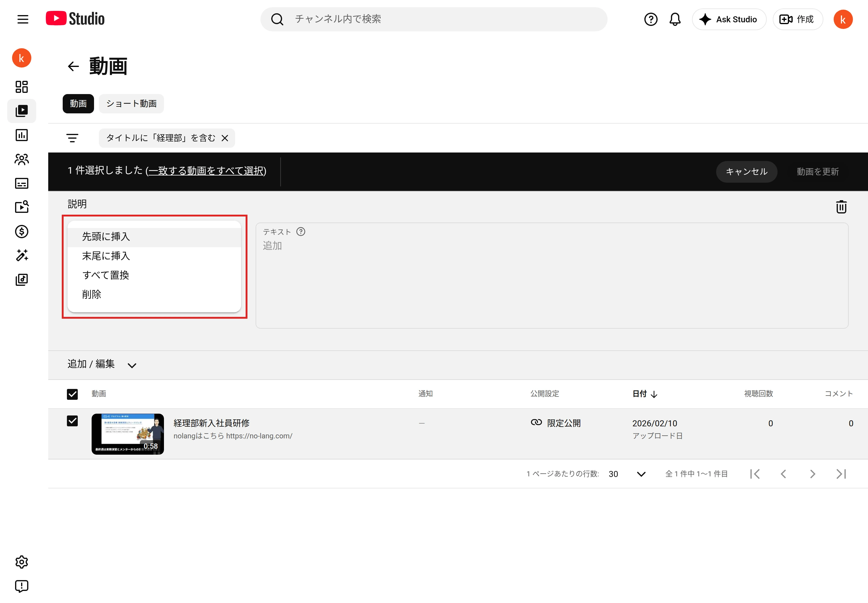
Task: Open Analytics in the sidebar
Action: coord(21,135)
